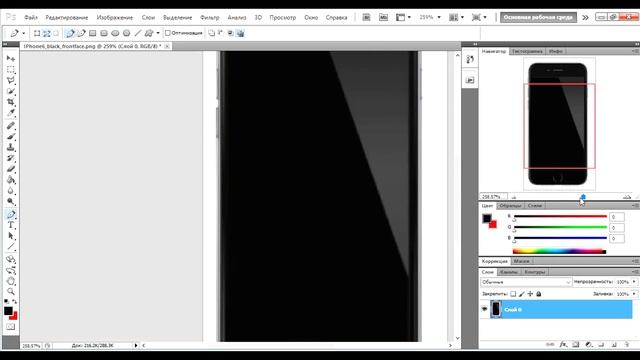The image size is (640, 360).
Task: Toggle lock all padlock icon
Action: point(539,294)
